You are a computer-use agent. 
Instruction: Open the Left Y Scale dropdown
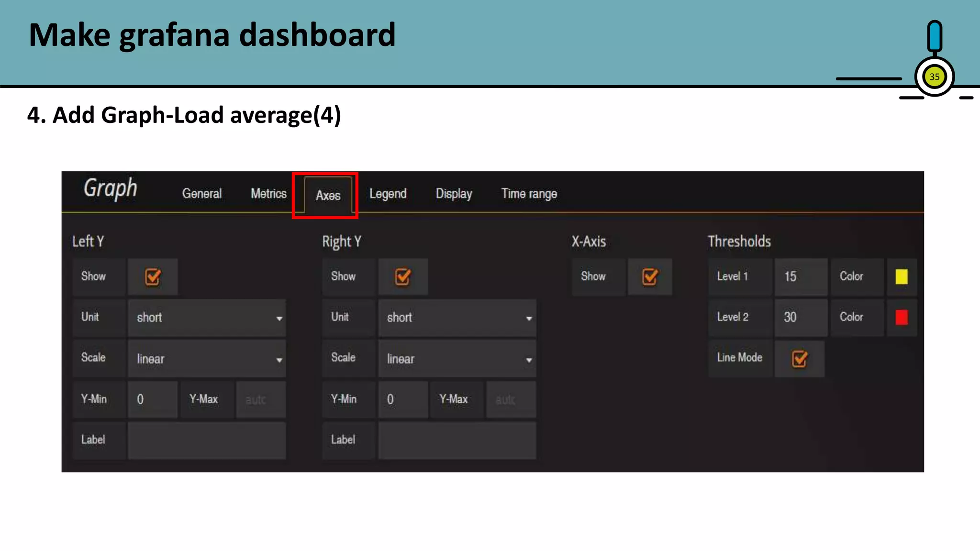[207, 359]
